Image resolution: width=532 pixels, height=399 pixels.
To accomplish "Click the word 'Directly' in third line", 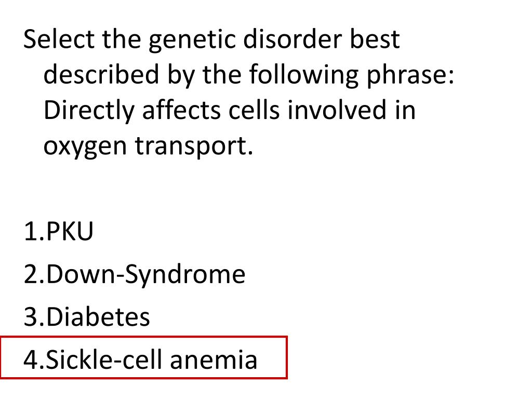I will 89,111.
